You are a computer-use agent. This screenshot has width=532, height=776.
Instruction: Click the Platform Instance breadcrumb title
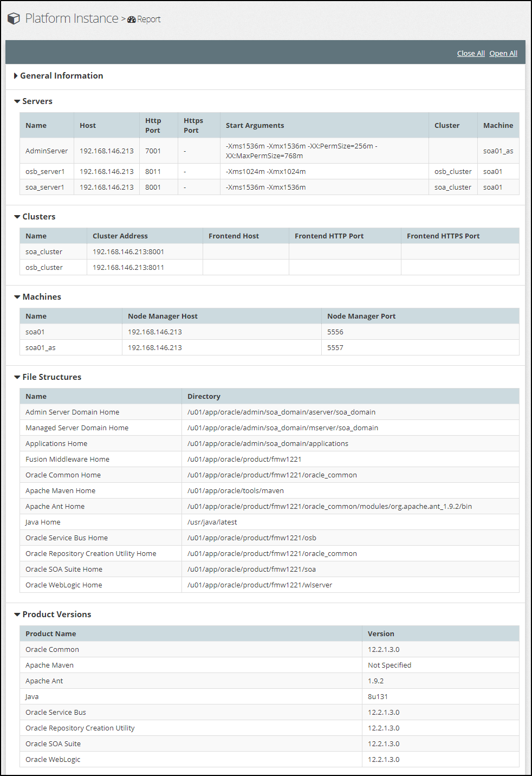(72, 18)
